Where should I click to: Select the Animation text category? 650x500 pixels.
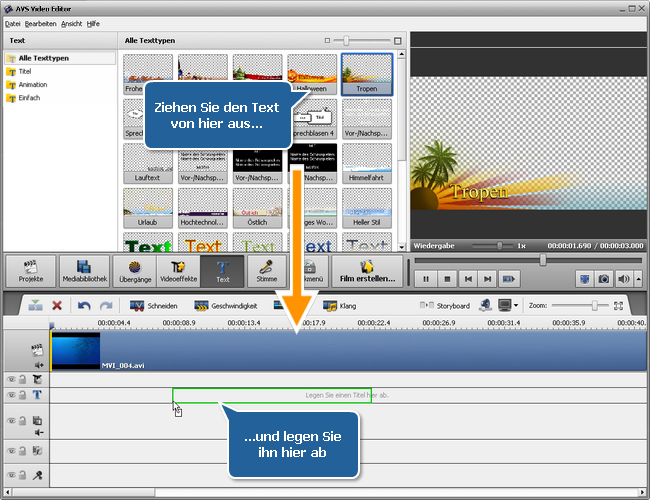[x=33, y=85]
